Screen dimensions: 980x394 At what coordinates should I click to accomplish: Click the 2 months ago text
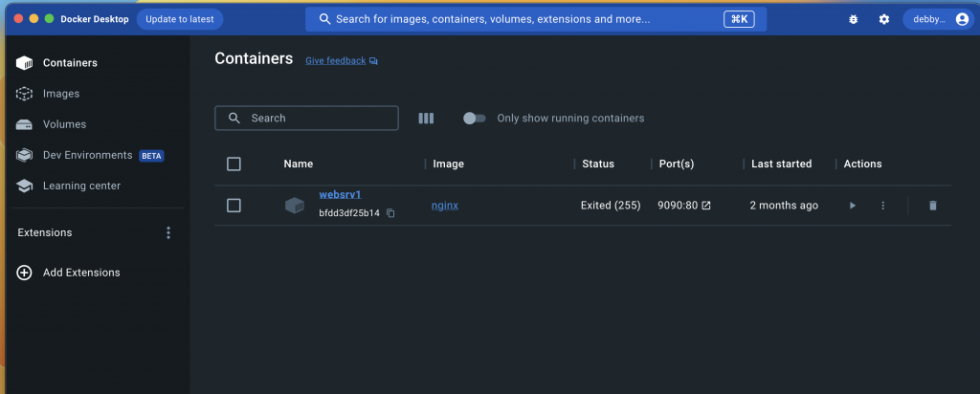(x=784, y=206)
